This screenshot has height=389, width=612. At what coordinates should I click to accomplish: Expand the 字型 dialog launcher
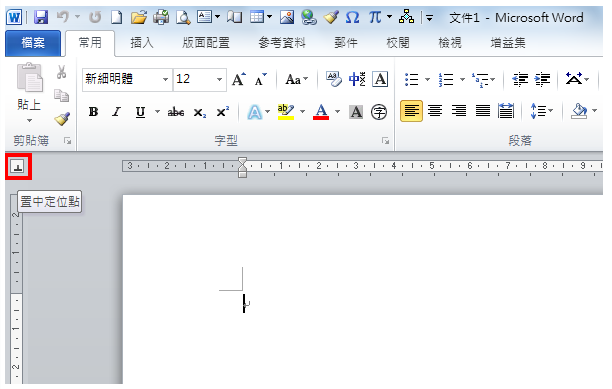pos(386,141)
